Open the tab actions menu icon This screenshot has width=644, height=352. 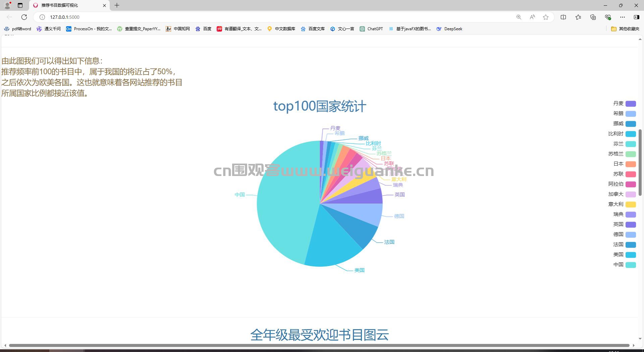click(x=20, y=5)
